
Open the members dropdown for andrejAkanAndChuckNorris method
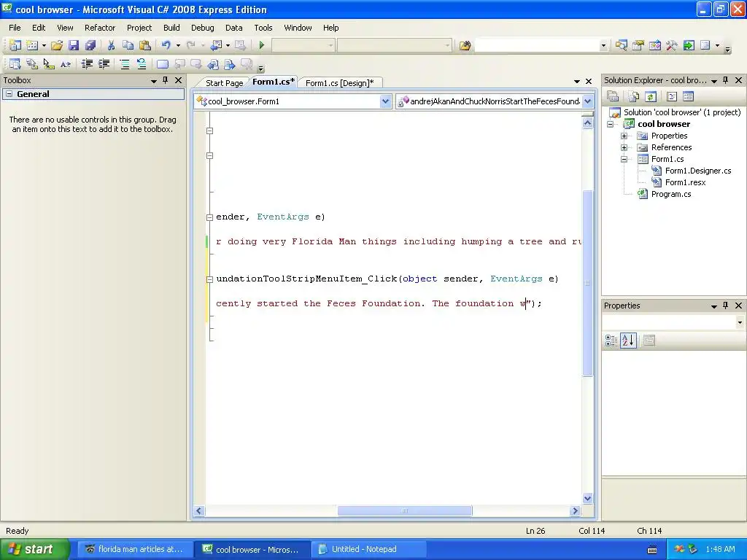pyautogui.click(x=587, y=101)
